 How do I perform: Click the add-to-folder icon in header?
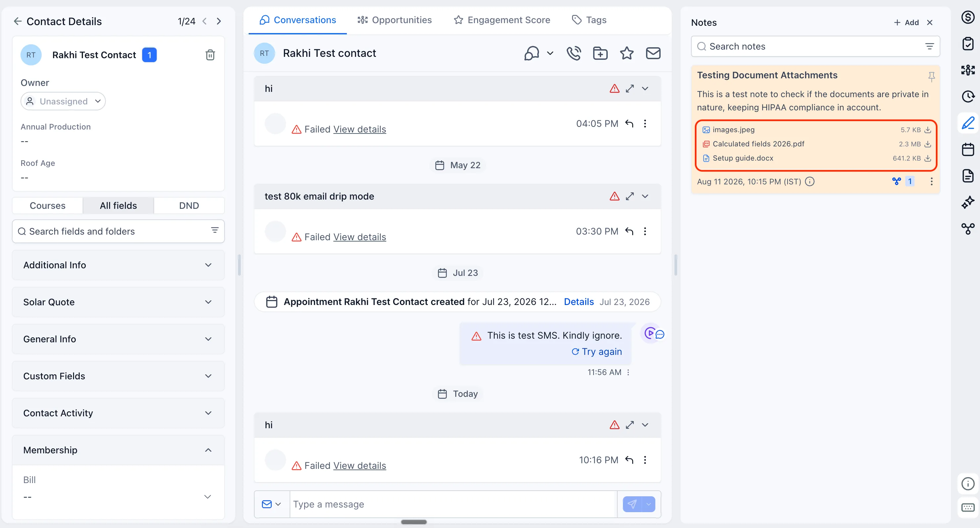[600, 53]
